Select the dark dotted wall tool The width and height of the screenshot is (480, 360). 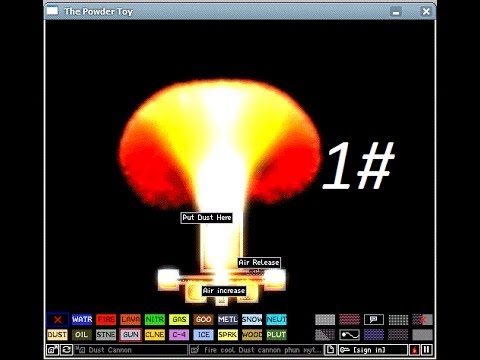(398, 335)
